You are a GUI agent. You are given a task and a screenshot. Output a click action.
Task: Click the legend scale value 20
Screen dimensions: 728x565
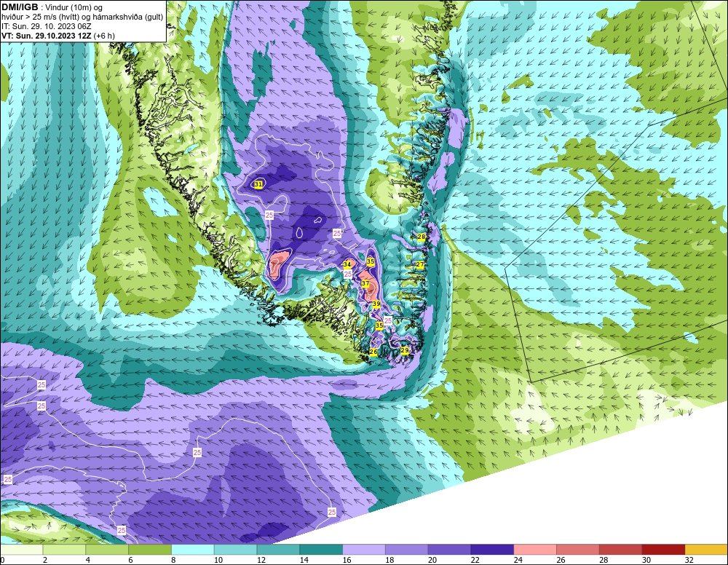coord(432,560)
